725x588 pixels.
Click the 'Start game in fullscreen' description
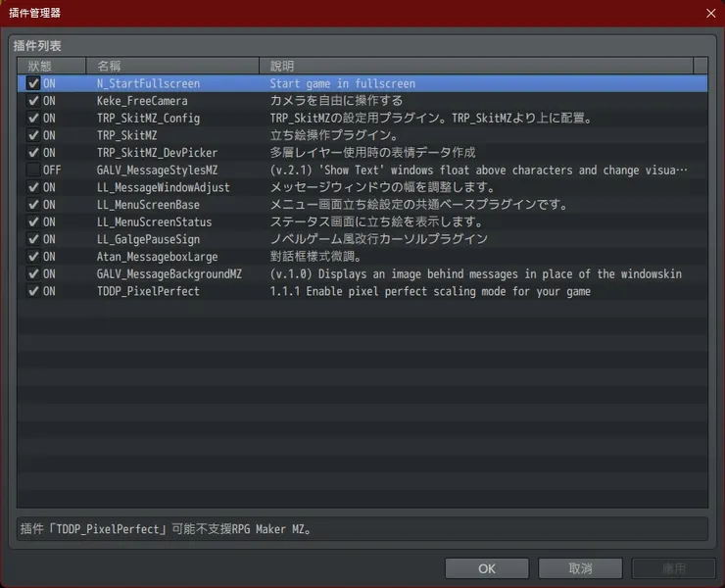[x=343, y=83]
